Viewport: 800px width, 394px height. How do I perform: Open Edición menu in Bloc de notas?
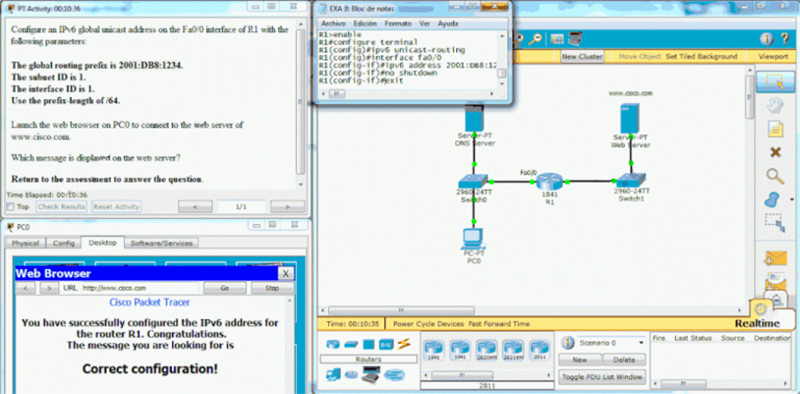point(365,23)
